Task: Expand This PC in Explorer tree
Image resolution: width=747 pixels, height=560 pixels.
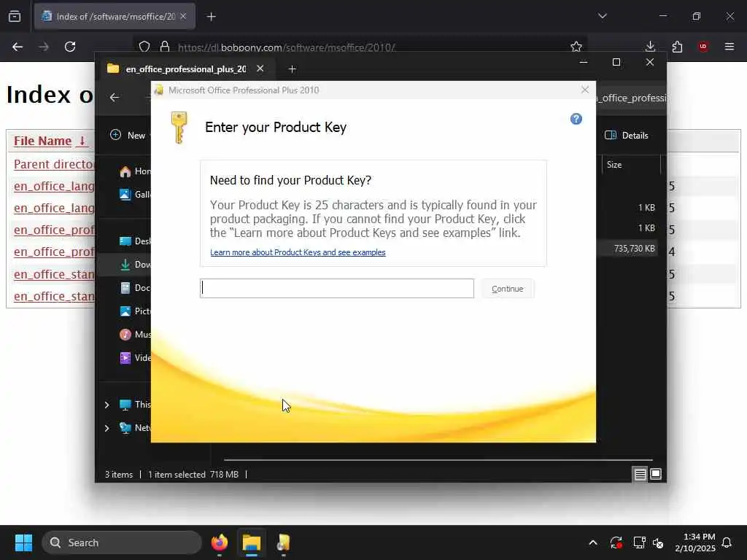Action: [107, 405]
